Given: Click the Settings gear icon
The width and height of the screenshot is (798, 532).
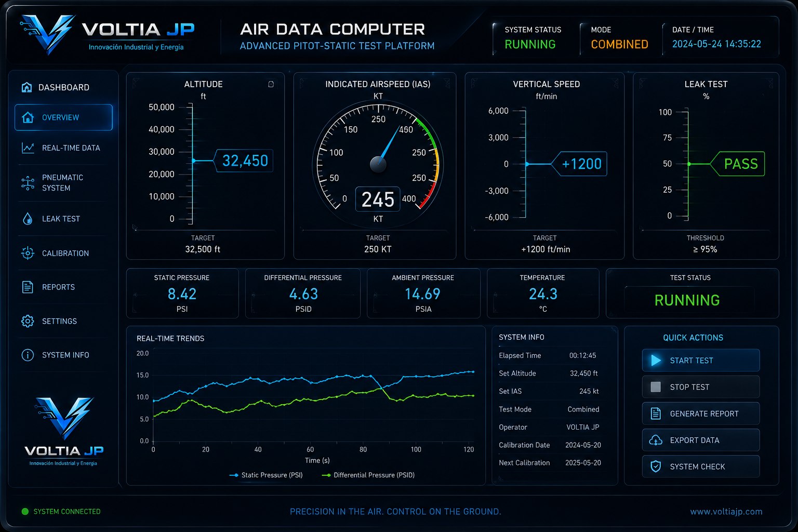Looking at the screenshot, I should [28, 321].
